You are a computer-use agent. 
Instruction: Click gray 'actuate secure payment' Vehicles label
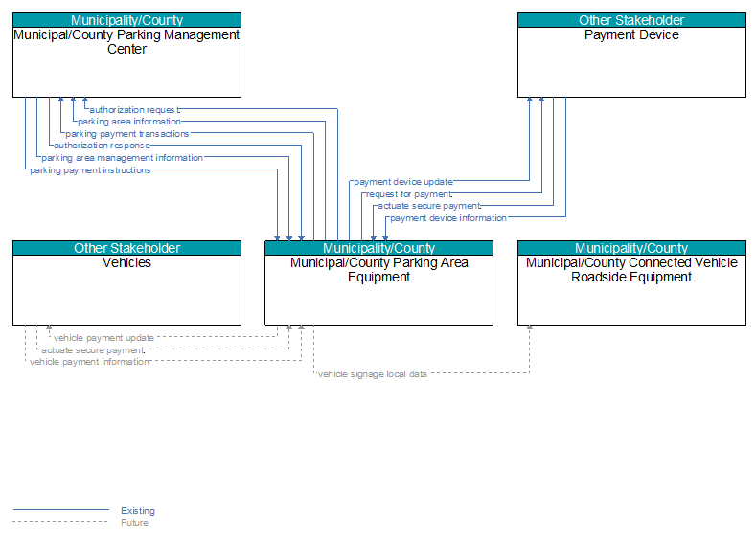pyautogui.click(x=93, y=350)
